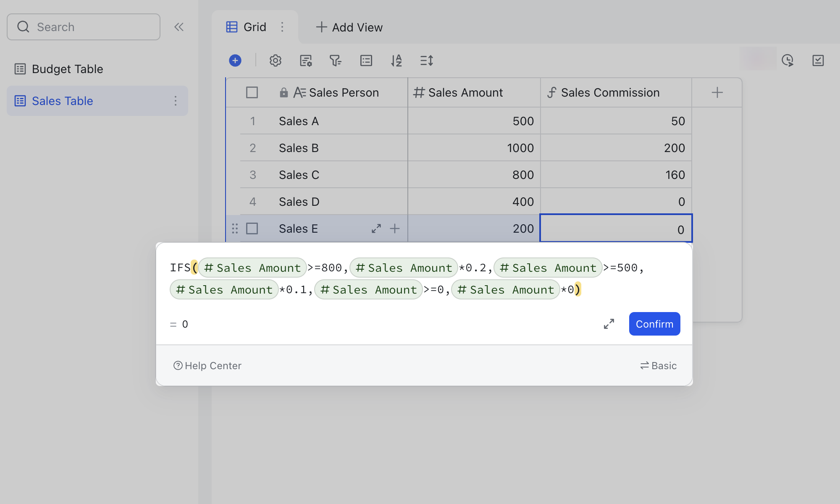This screenshot has width=840, height=504.
Task: Open the field configuration toolbar icon
Action: point(306,60)
